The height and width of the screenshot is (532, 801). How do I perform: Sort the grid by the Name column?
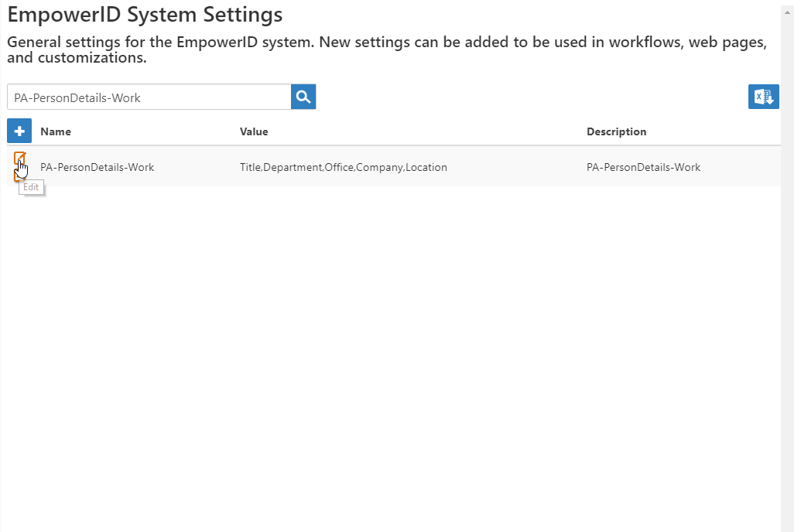click(56, 131)
